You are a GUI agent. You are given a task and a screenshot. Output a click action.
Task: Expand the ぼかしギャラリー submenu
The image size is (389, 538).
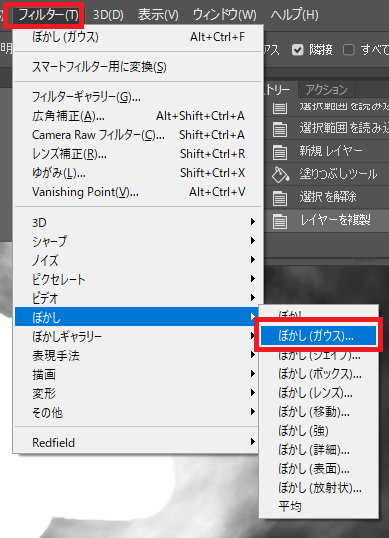[137, 336]
